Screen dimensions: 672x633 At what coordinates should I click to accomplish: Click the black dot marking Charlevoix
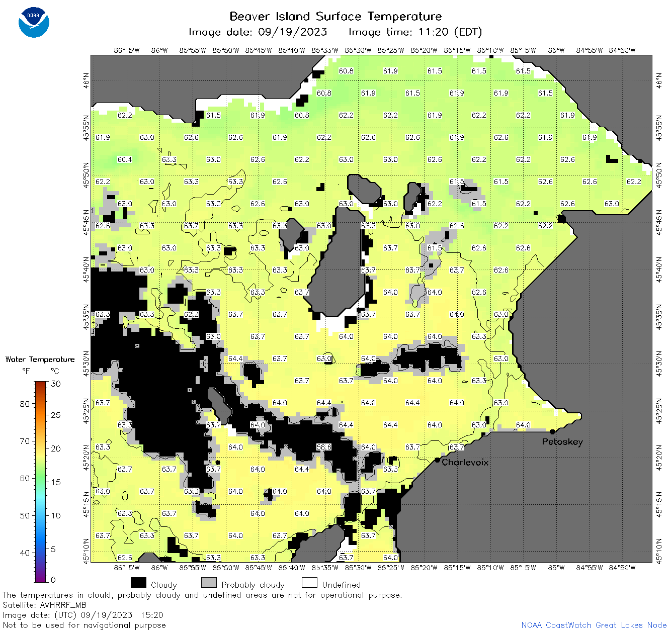437,460
